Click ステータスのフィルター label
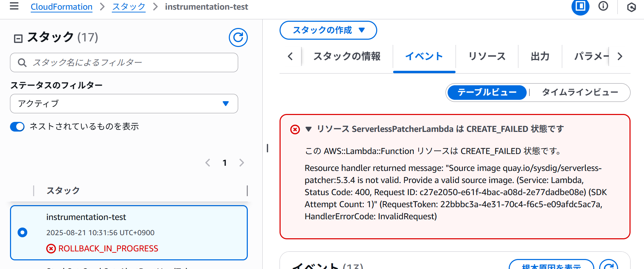 tap(56, 85)
